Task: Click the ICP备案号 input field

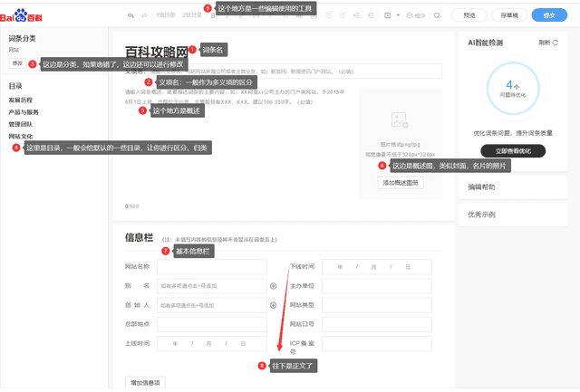Action: click(x=377, y=344)
